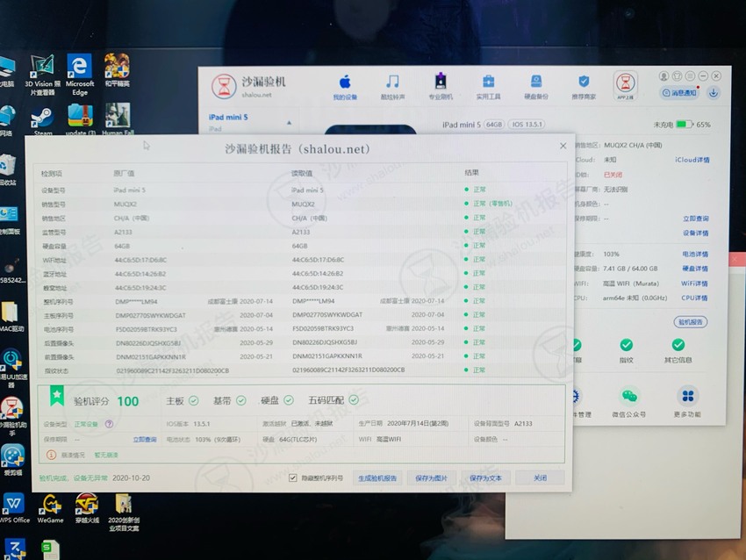
Task: Open the hamburger menu icon in title bar
Action: 690,76
